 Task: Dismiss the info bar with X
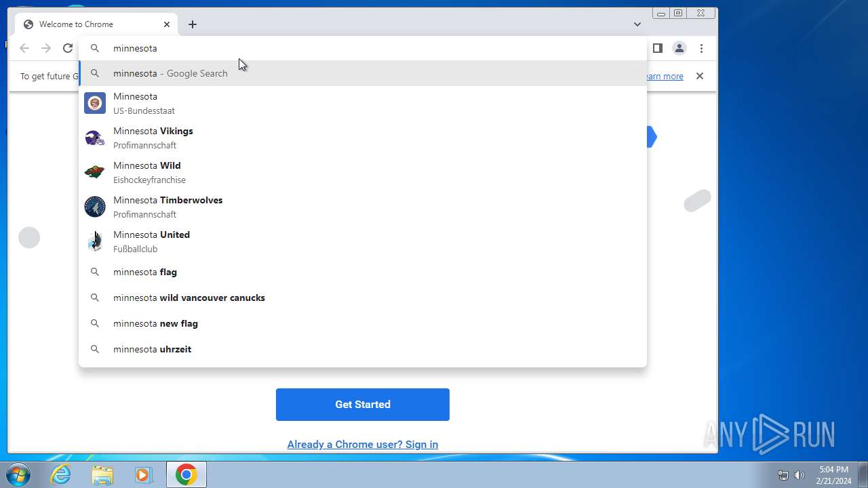(x=700, y=76)
